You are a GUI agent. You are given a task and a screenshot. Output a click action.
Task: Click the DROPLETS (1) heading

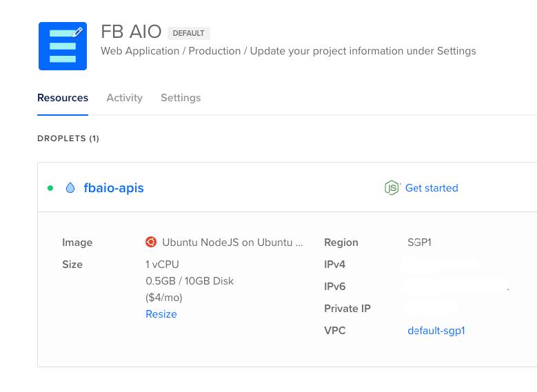tap(68, 138)
